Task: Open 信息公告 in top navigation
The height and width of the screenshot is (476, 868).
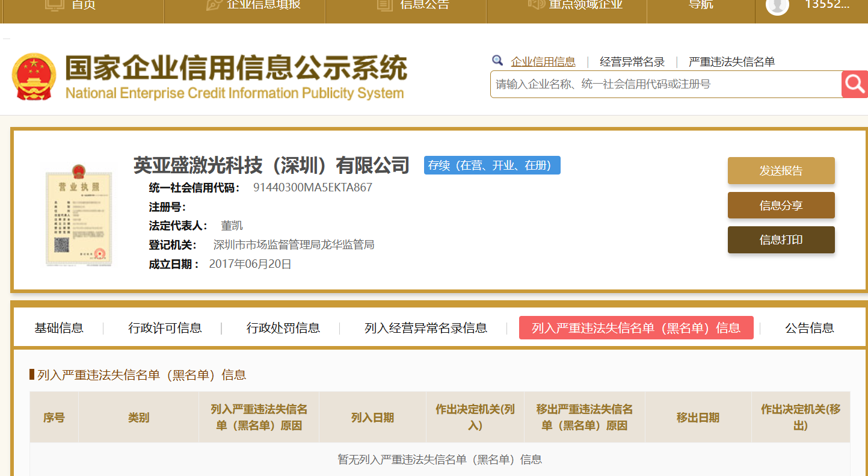Action: tap(425, 5)
